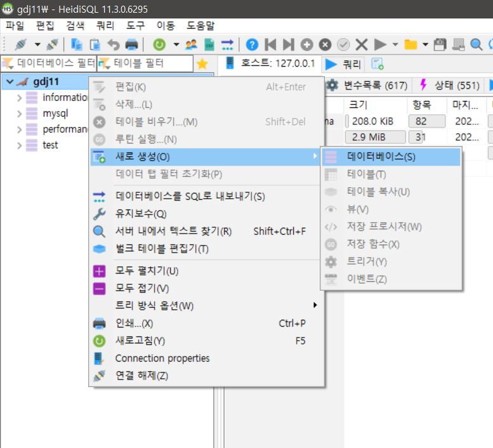493x448 pixels.
Task: Click the open SQL file folder icon
Action: click(x=411, y=44)
